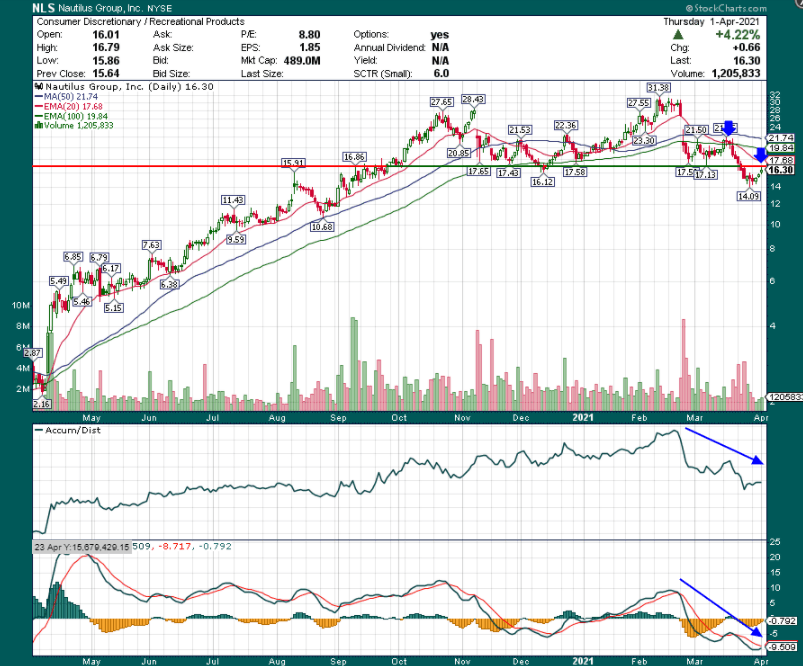Click the 11.43 price label
The height and width of the screenshot is (666, 803).
coord(233,200)
